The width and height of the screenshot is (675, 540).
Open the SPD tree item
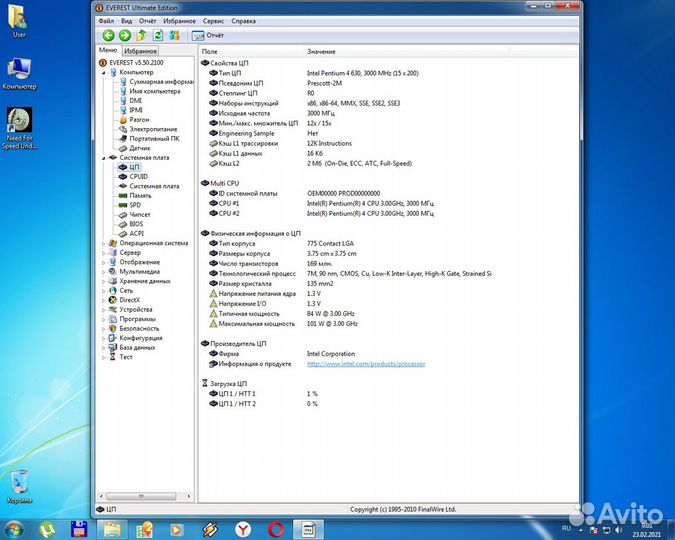click(x=135, y=205)
